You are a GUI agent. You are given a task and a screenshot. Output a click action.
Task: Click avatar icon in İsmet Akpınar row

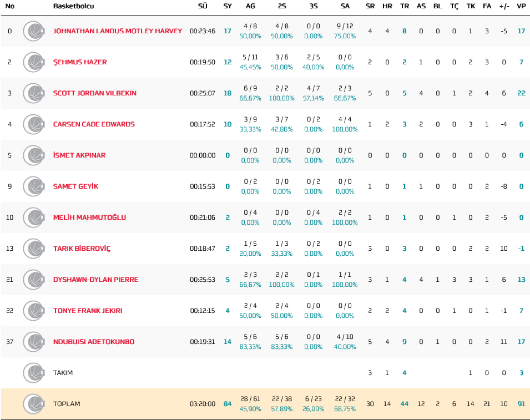tap(34, 155)
